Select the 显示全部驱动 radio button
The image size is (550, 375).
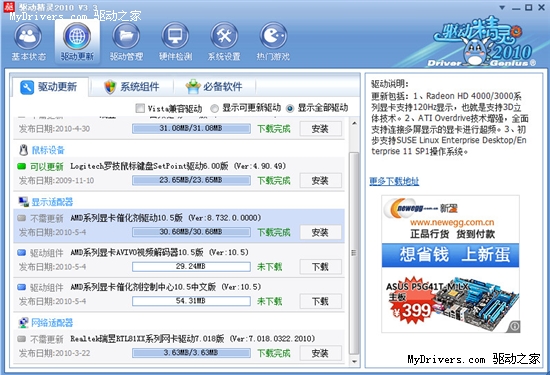(290, 108)
